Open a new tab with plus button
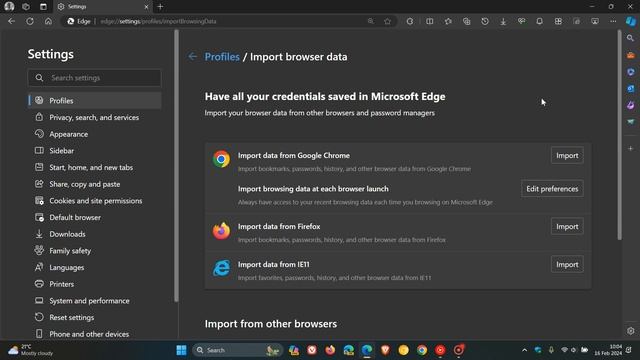The height and width of the screenshot is (360, 640). [160, 7]
